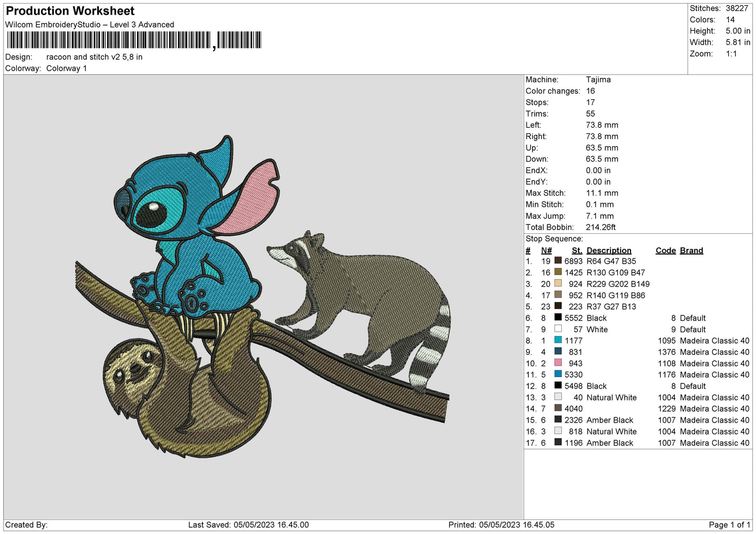Click the Zoom value 1:1
756x534 pixels.
coord(731,54)
